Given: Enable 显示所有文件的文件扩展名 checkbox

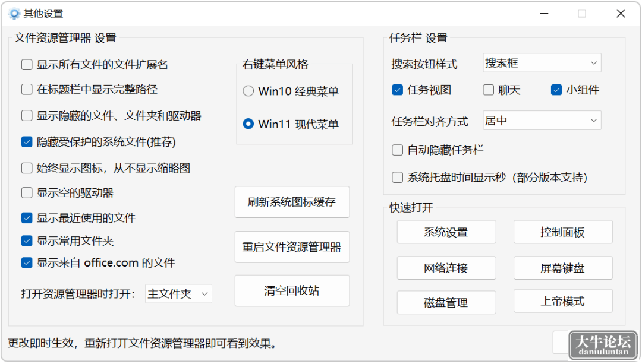Looking at the screenshot, I should 27,65.
